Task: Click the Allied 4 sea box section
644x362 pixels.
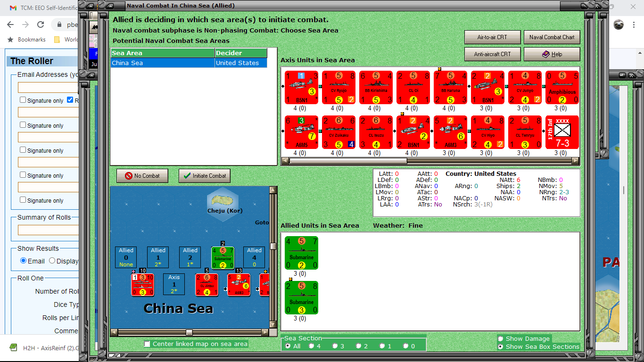Action: click(x=254, y=257)
